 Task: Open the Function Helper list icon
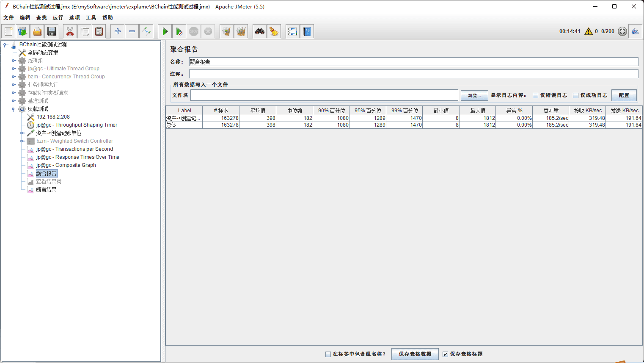(292, 31)
